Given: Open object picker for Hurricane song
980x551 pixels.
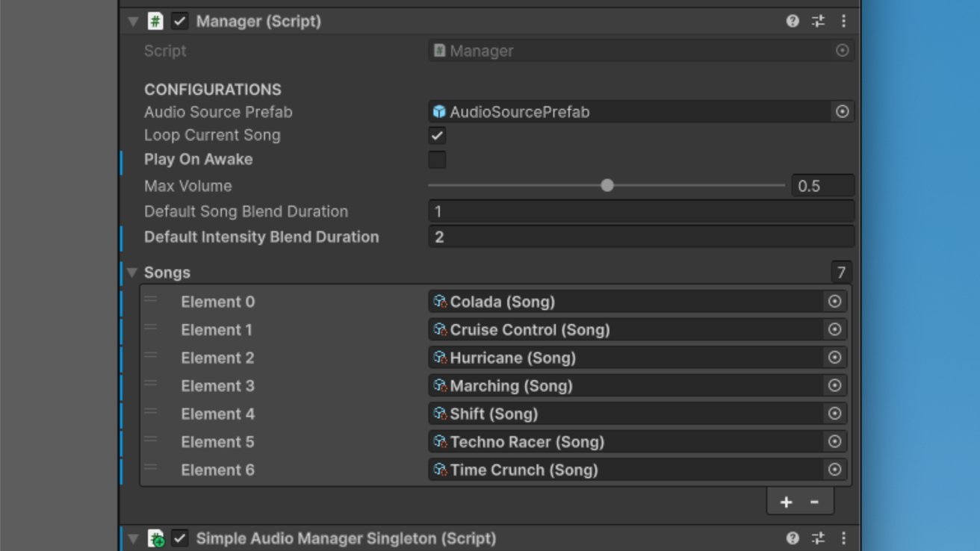Looking at the screenshot, I should click(x=834, y=358).
